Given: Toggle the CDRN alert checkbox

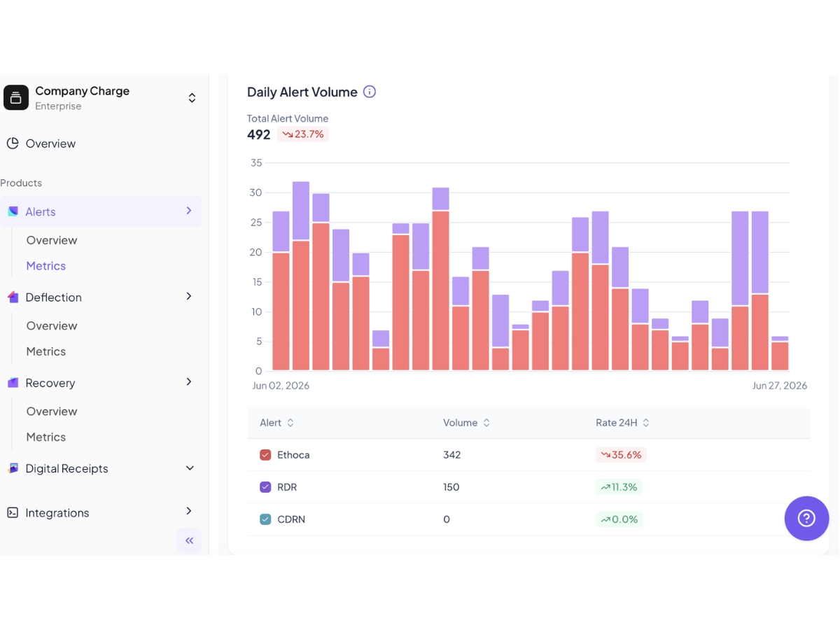Looking at the screenshot, I should [265, 519].
